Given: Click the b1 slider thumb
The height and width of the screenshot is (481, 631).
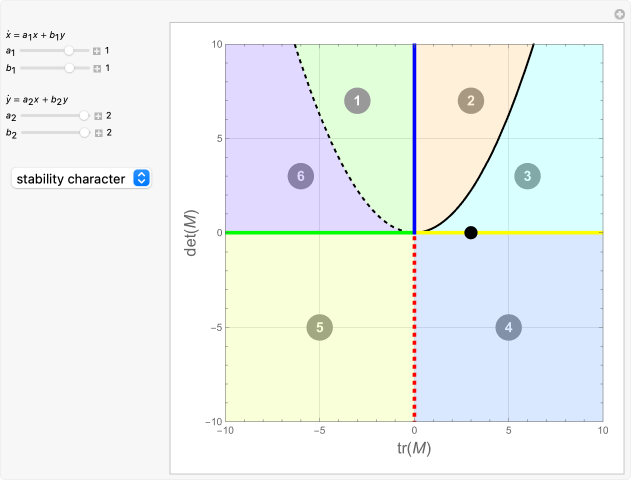Looking at the screenshot, I should [x=69, y=68].
